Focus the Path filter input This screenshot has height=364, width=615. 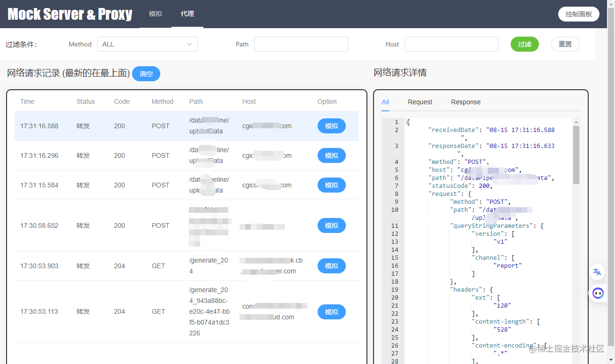tap(301, 44)
